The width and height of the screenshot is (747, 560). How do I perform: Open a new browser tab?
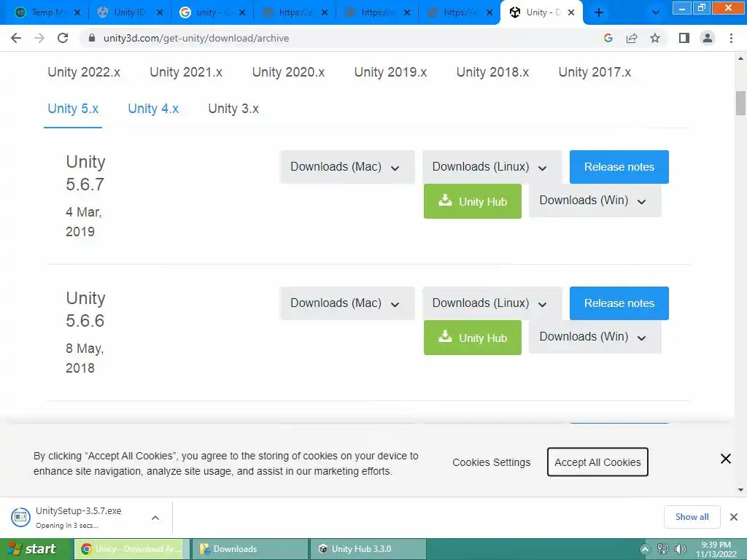(x=599, y=12)
